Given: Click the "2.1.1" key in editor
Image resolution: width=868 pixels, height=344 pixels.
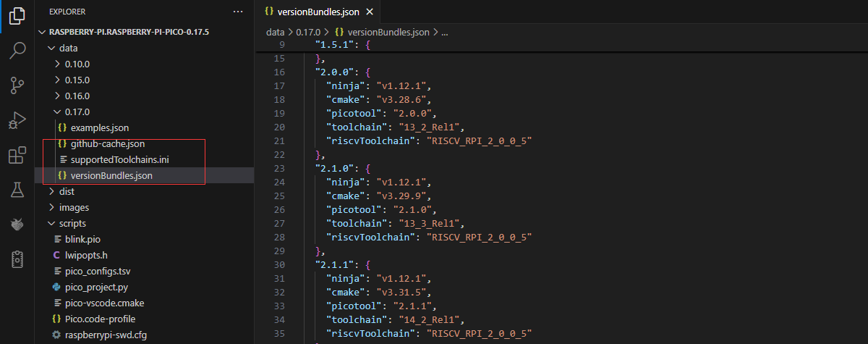Looking at the screenshot, I should [336, 264].
